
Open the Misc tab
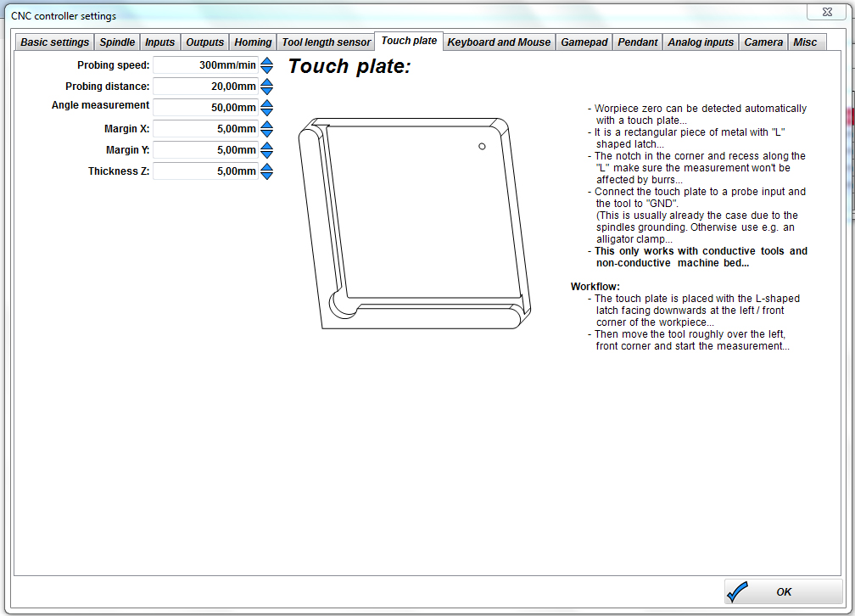tap(805, 42)
